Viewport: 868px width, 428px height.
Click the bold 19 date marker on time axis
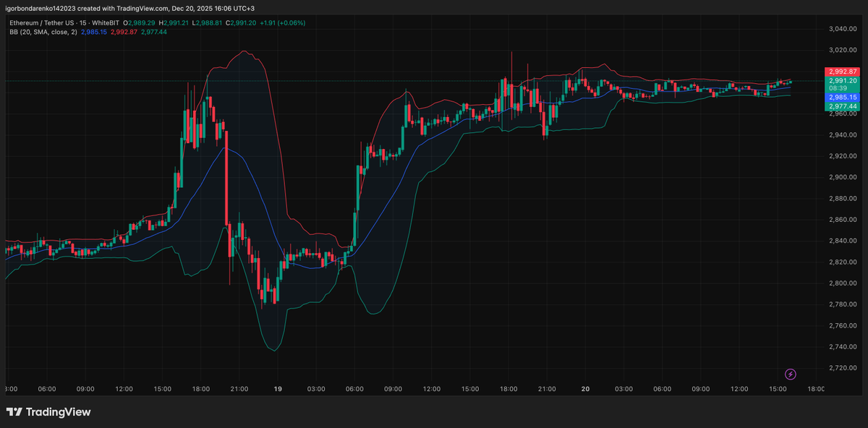coord(278,389)
